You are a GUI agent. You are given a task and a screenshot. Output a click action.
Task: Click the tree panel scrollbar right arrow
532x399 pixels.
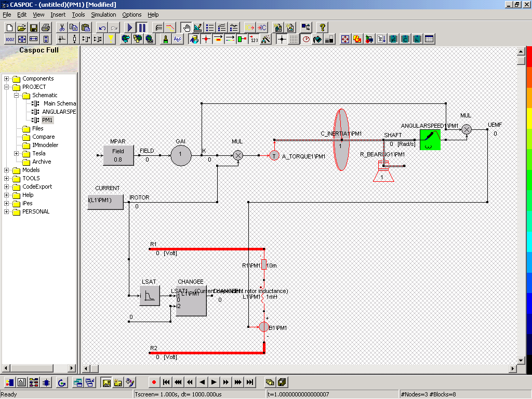[71, 368]
